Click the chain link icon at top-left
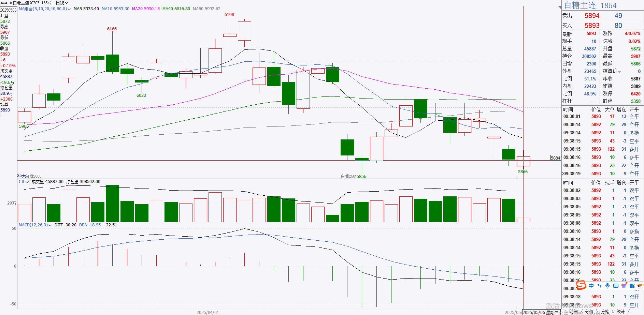This screenshot has height=315, width=644. [x=4, y=3]
